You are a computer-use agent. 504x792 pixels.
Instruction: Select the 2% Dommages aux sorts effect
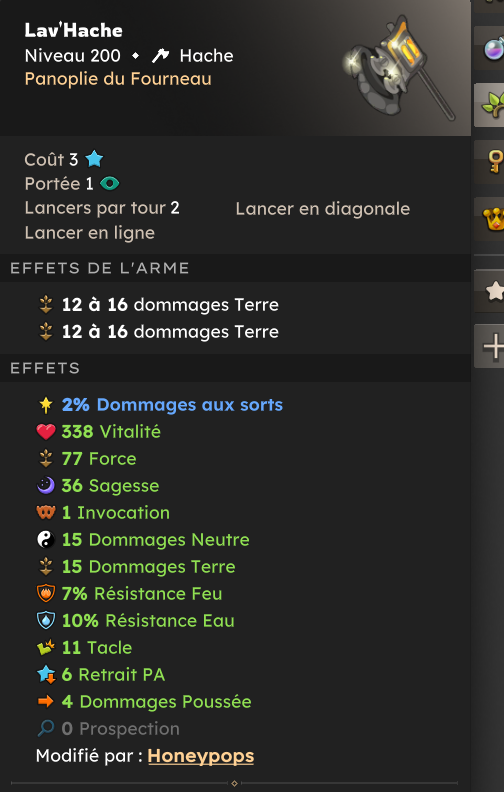(172, 405)
